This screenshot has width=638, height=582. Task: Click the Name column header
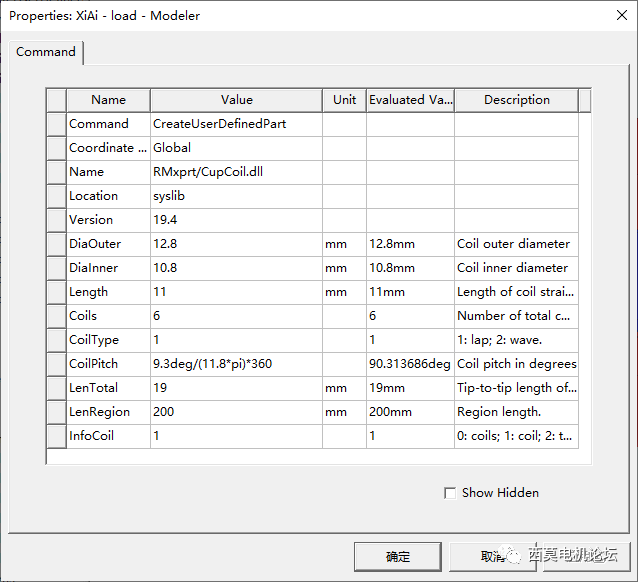click(108, 100)
